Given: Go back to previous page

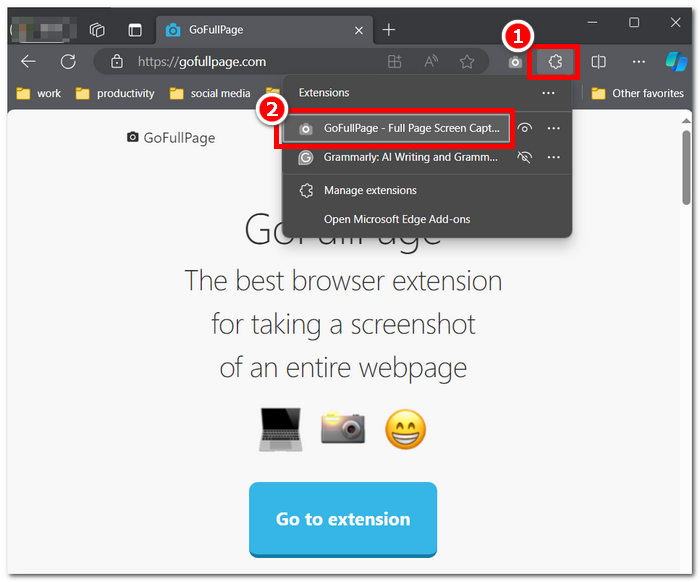Looking at the screenshot, I should 28,62.
